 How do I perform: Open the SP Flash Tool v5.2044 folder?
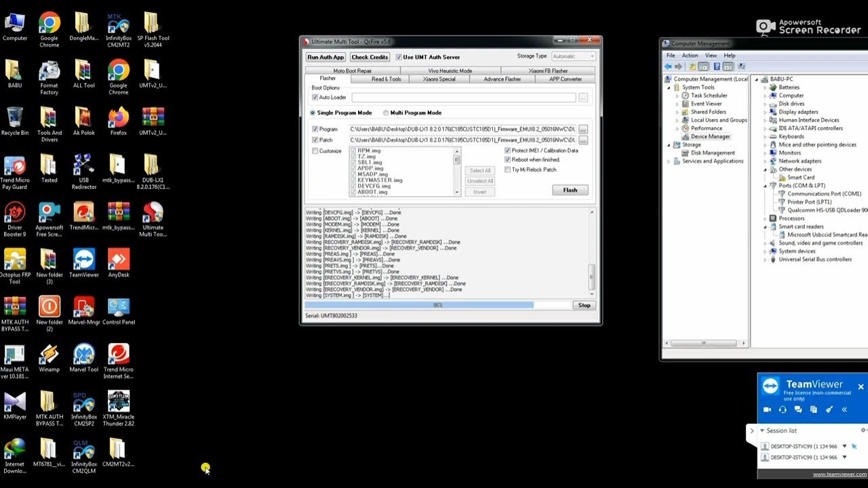[x=153, y=29]
